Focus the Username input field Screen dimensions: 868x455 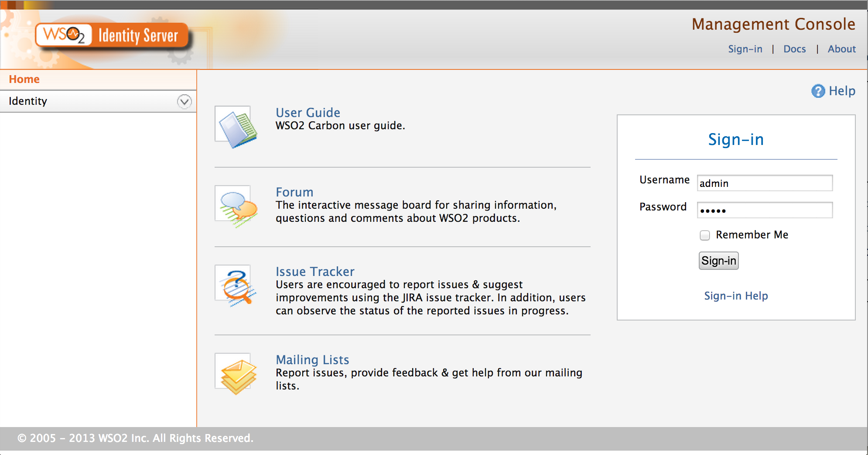coord(765,183)
